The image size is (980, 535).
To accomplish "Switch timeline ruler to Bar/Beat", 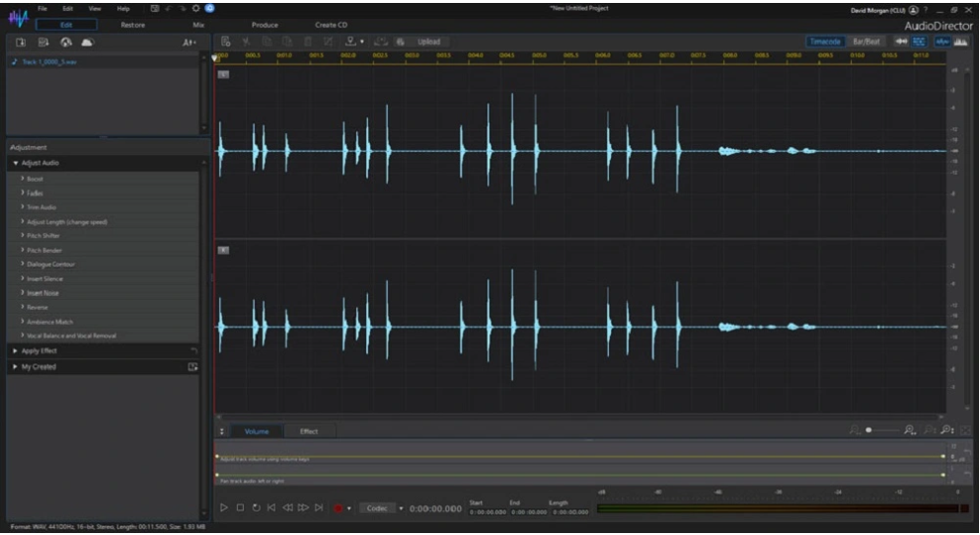I will pos(867,41).
